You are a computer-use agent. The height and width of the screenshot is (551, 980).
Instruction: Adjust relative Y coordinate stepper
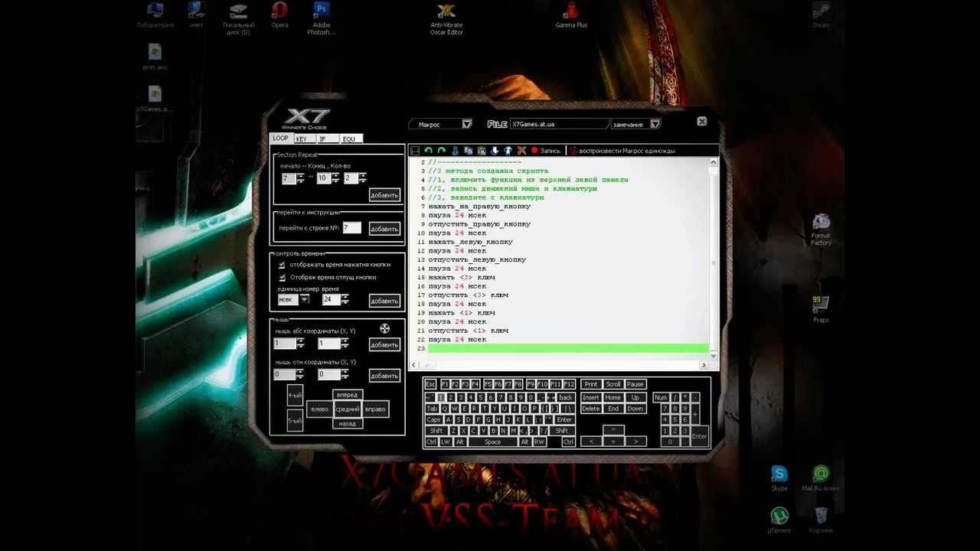coord(345,374)
